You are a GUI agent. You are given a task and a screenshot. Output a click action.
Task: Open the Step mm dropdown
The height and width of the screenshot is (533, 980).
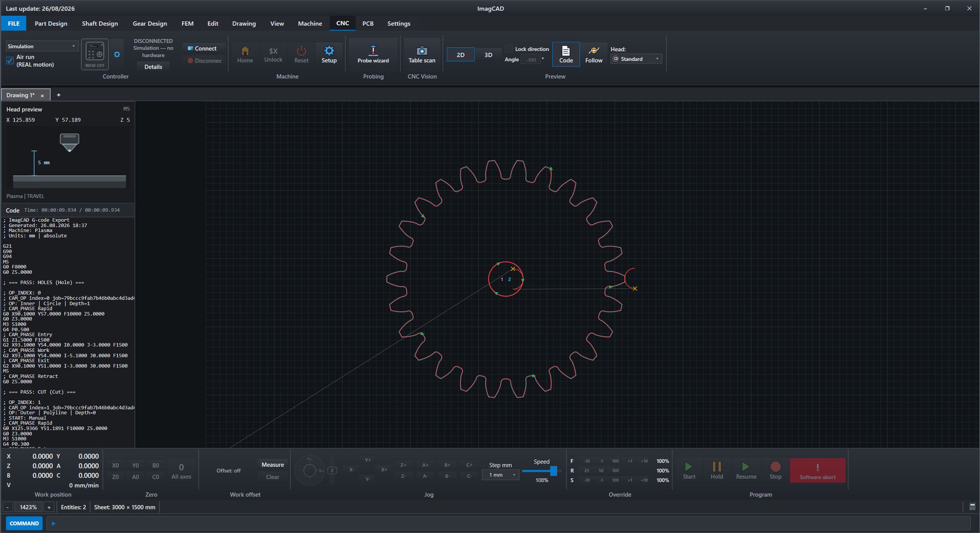pyautogui.click(x=500, y=475)
